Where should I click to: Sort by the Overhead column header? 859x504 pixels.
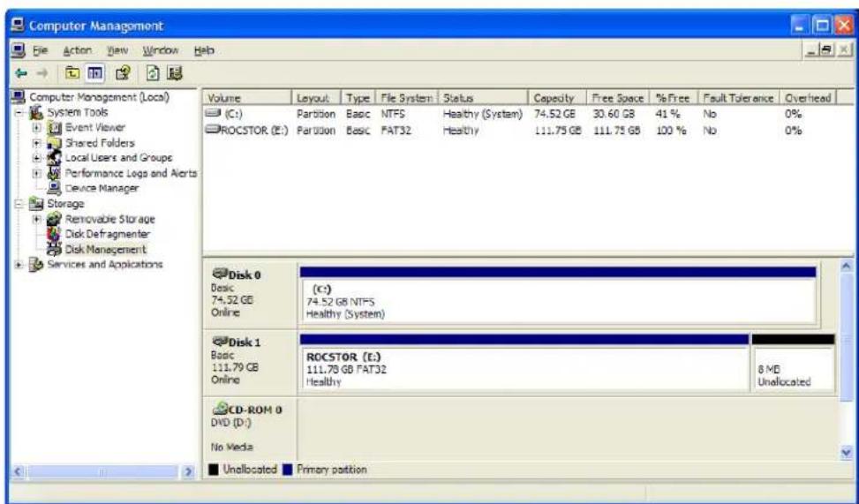click(x=808, y=98)
